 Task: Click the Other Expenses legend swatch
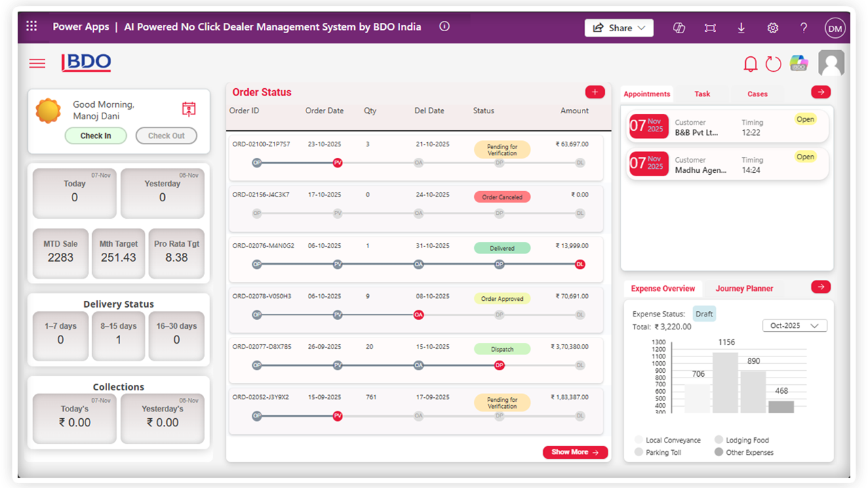[719, 452]
